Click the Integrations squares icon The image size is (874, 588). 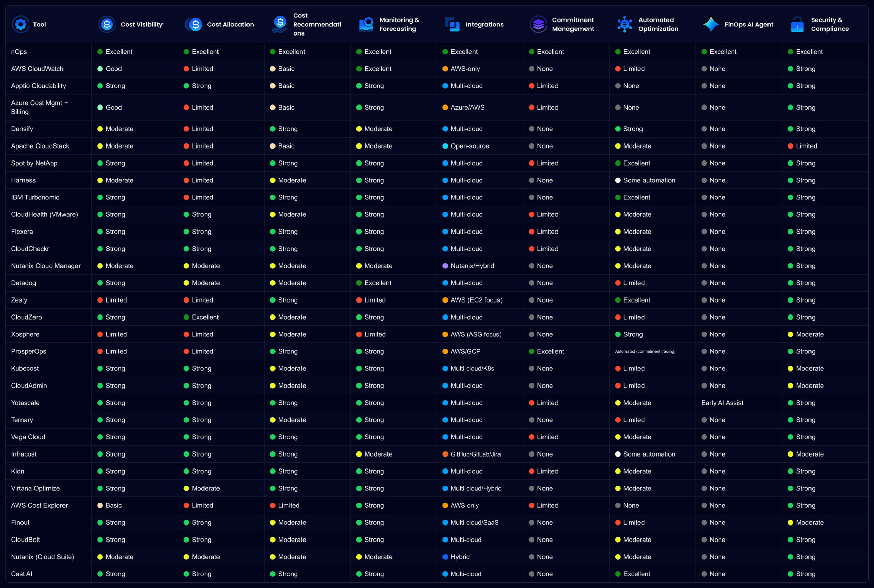point(452,24)
